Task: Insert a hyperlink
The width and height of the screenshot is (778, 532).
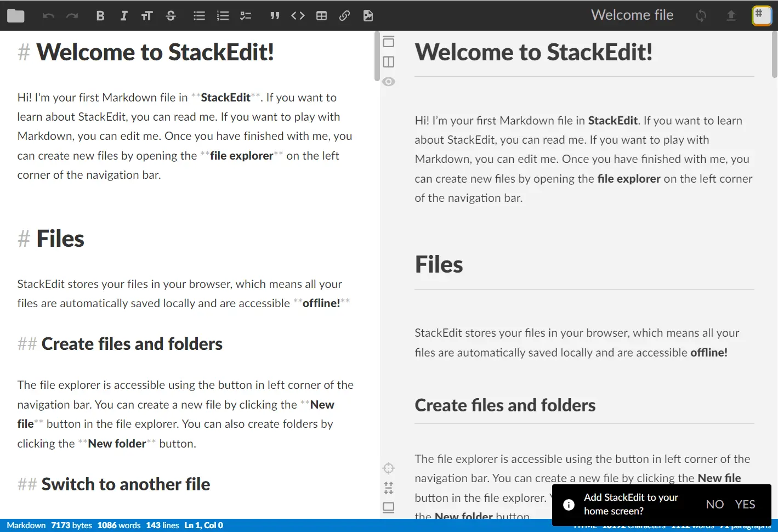Action: 344,15
